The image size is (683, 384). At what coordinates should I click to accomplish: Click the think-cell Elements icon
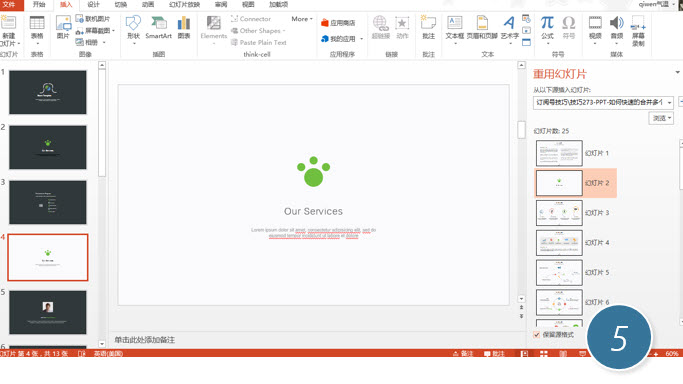point(213,24)
